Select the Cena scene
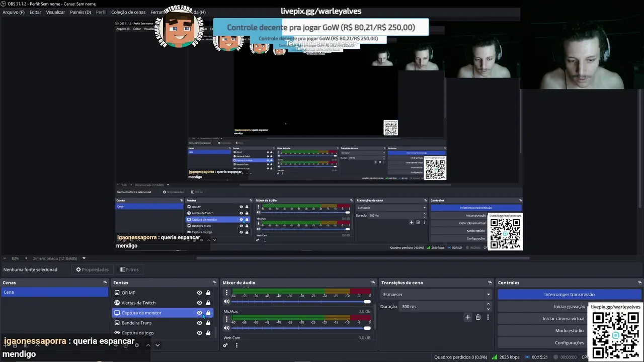This screenshot has width=644, height=362. 54,292
